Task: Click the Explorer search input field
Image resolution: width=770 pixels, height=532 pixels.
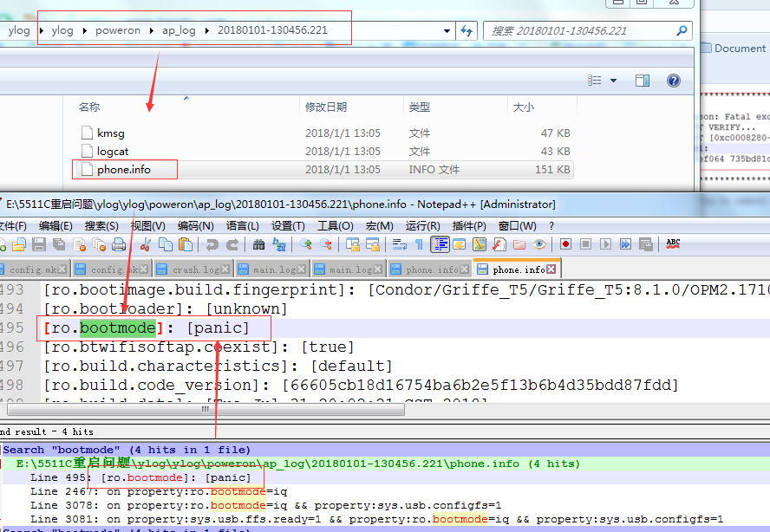Action: [x=587, y=31]
